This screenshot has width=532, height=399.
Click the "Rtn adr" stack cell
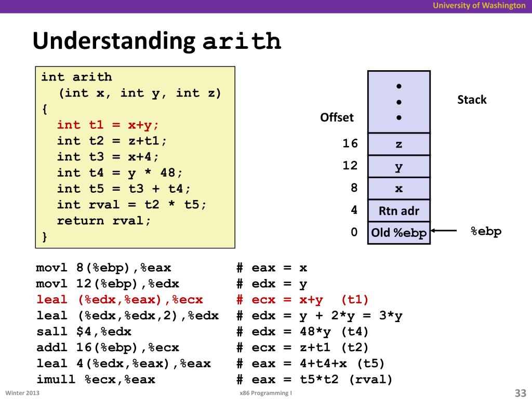(x=399, y=211)
